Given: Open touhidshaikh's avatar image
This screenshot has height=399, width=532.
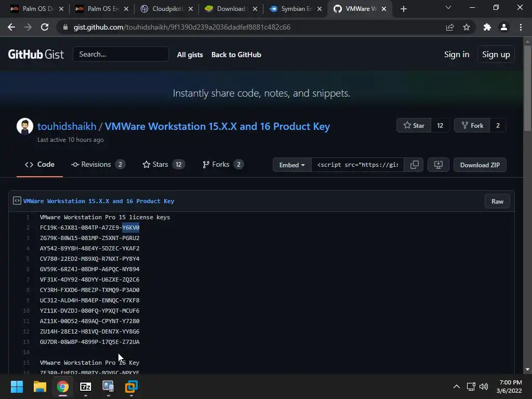Looking at the screenshot, I should click(25, 126).
